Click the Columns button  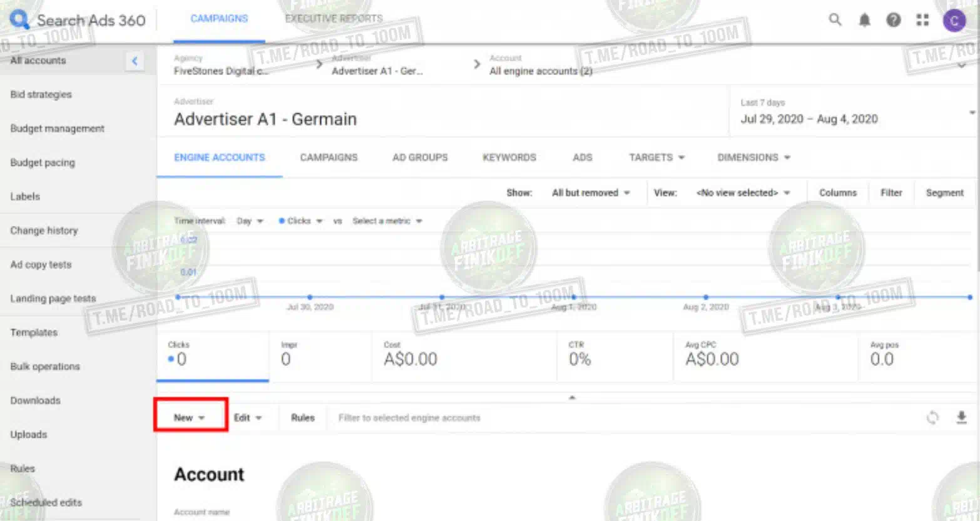pos(837,193)
